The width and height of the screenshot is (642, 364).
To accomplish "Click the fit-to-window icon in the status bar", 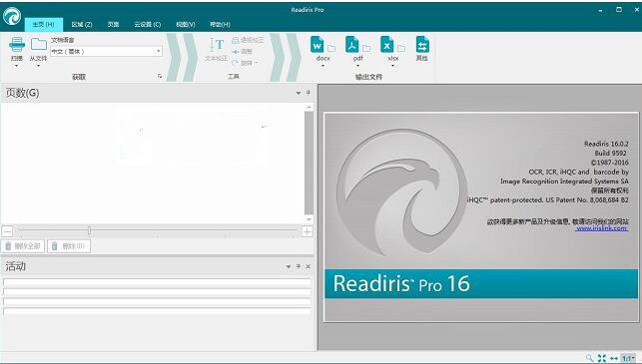I will [x=601, y=358].
